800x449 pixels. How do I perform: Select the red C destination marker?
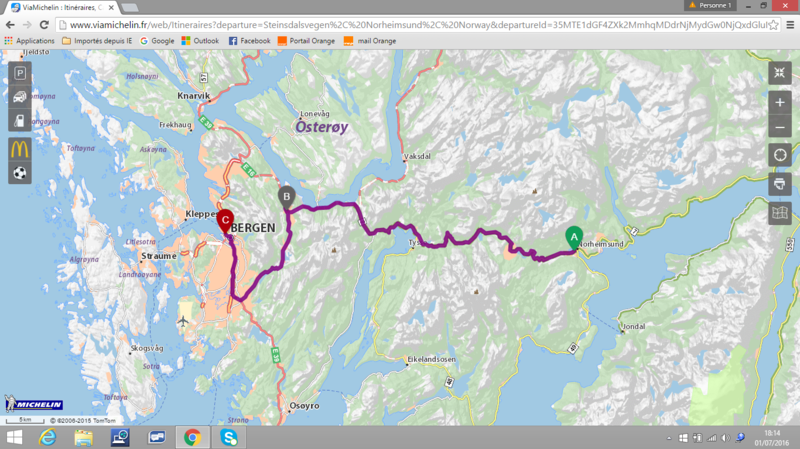225,221
